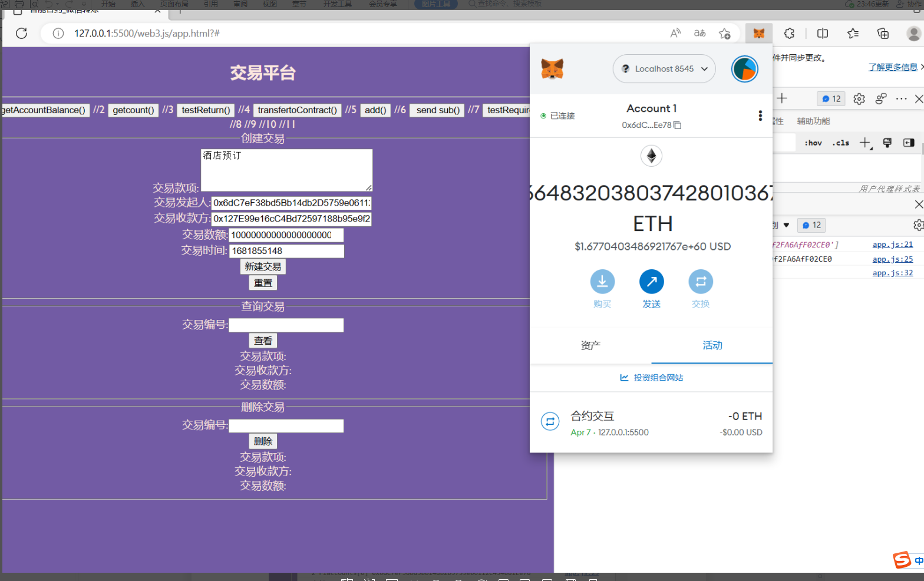Click the 查看 button

click(x=263, y=341)
